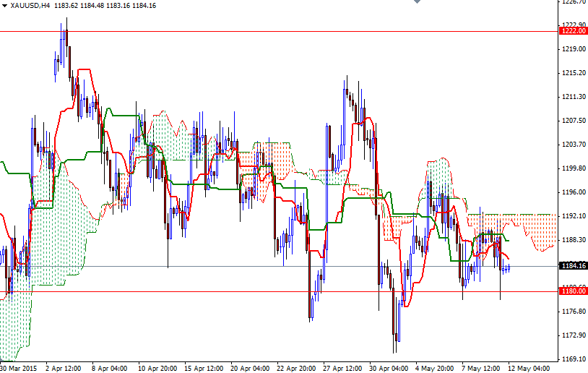Image resolution: width=588 pixels, height=373 pixels.
Task: Click the 1207.50 price scale value
Action: tap(572, 121)
